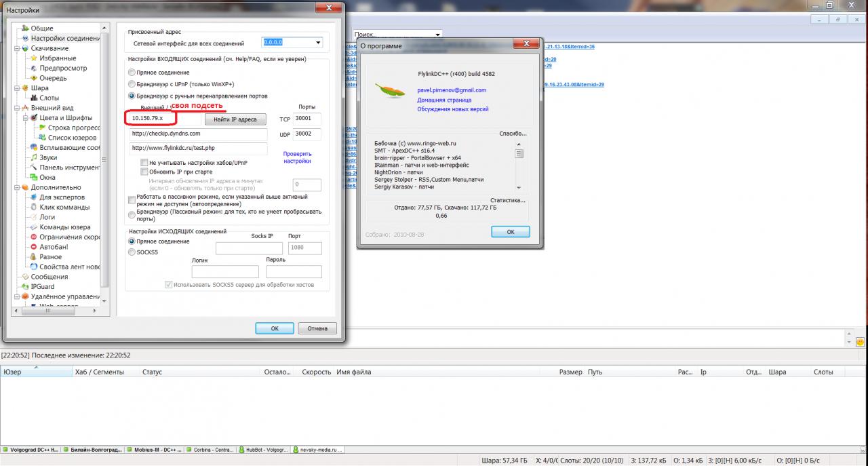Collapse the Дополнительно tree node
Viewport: 868px width, 466px height.
17,187
